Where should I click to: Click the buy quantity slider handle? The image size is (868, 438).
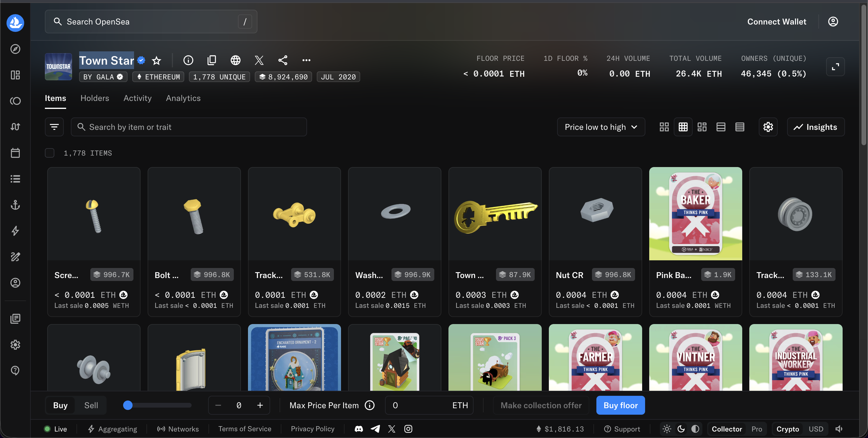tap(128, 405)
